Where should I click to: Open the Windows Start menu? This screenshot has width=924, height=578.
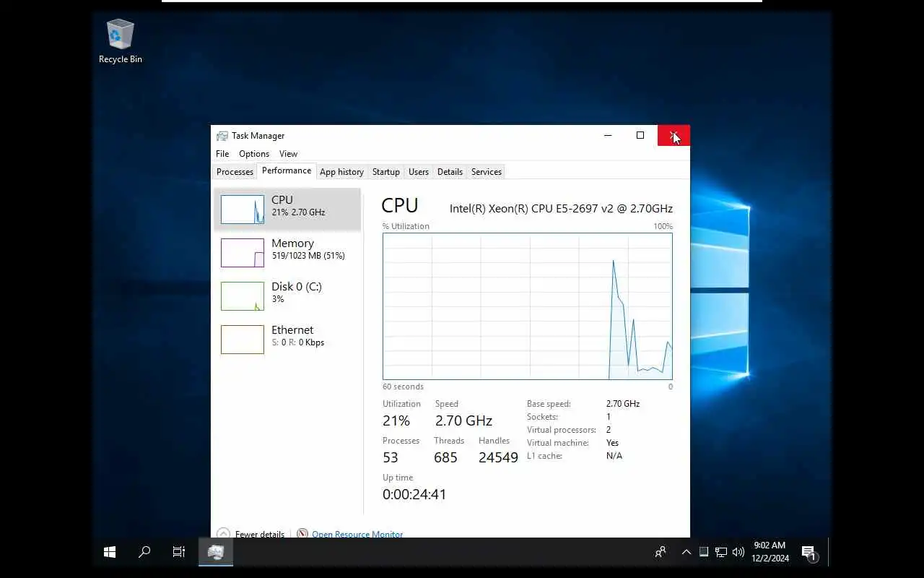110,552
